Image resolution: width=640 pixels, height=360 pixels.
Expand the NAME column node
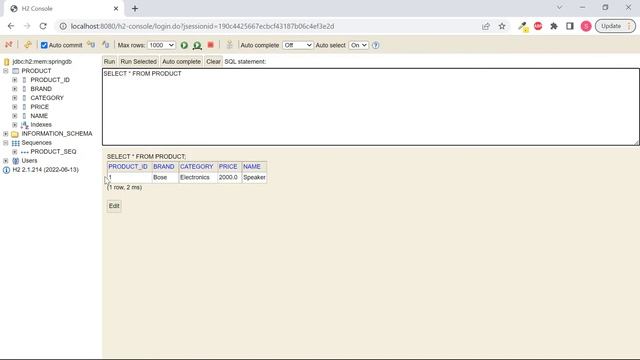[15, 116]
